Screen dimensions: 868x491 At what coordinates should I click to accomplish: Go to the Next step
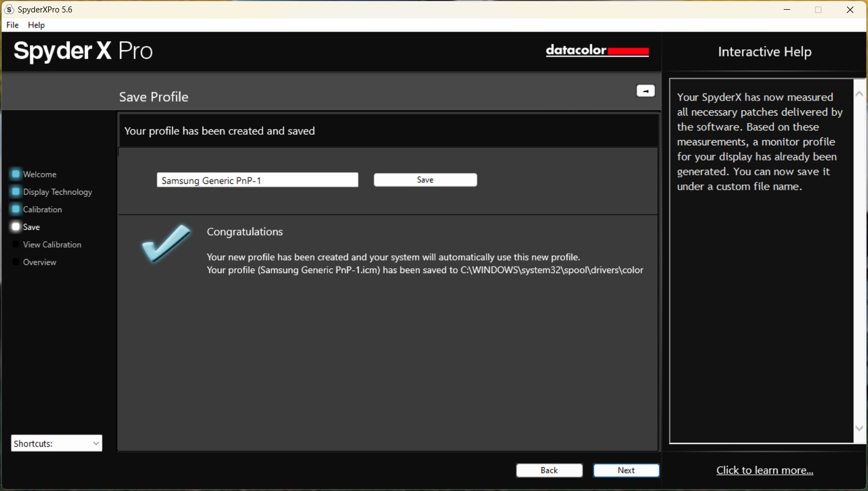click(x=626, y=470)
